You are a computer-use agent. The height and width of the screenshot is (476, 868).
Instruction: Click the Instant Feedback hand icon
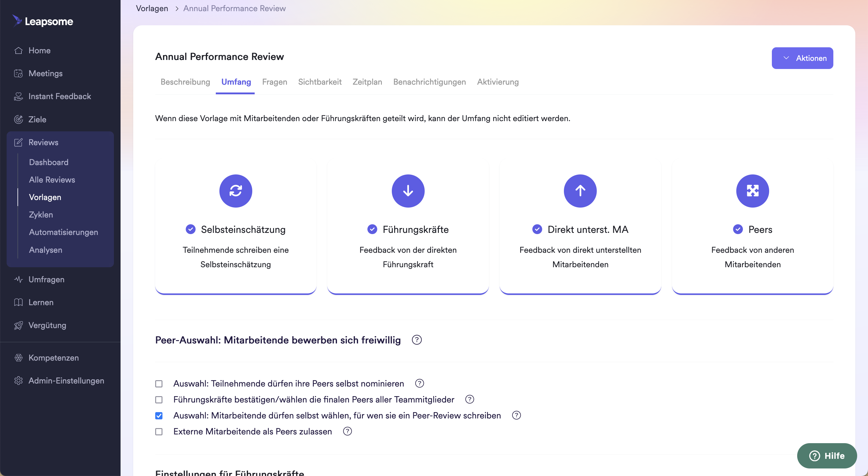point(18,96)
